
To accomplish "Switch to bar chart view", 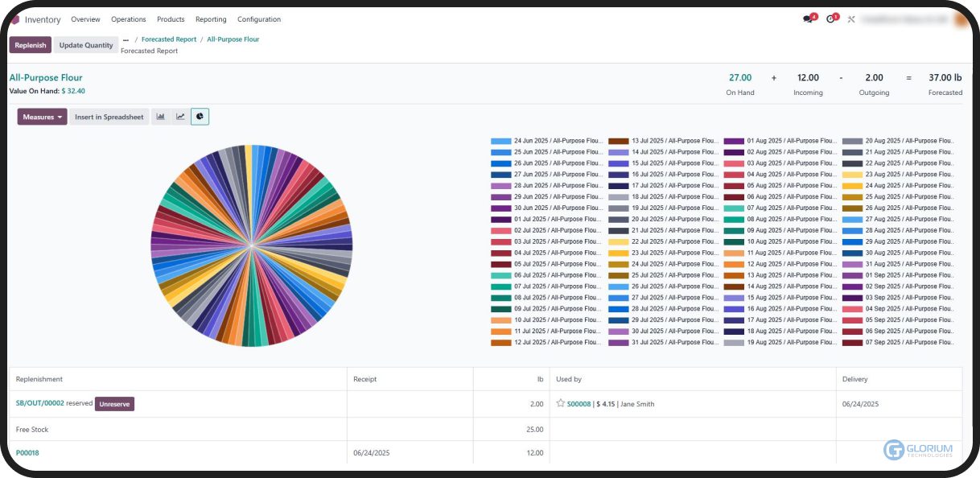I will pyautogui.click(x=161, y=117).
